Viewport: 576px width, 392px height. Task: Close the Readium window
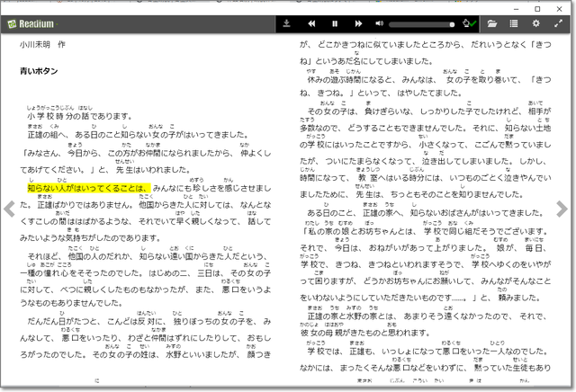[x=562, y=7]
